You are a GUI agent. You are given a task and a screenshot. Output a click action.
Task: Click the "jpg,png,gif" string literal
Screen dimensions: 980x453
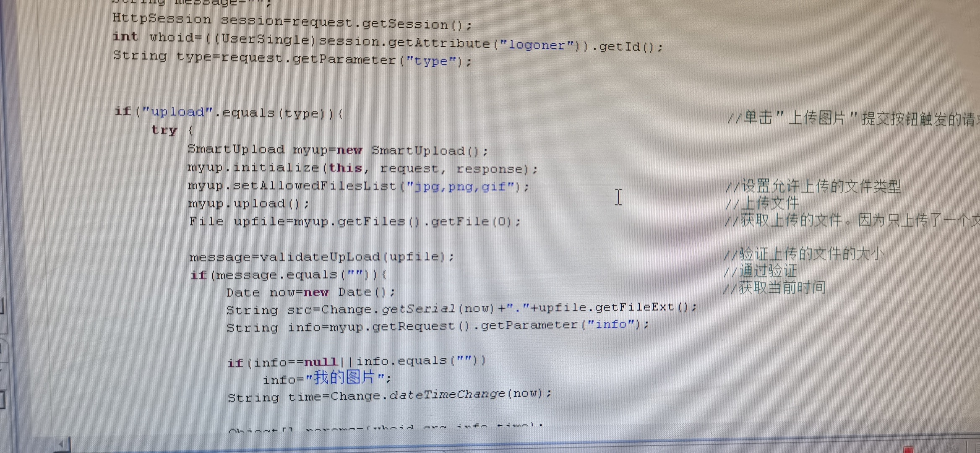pos(461,186)
